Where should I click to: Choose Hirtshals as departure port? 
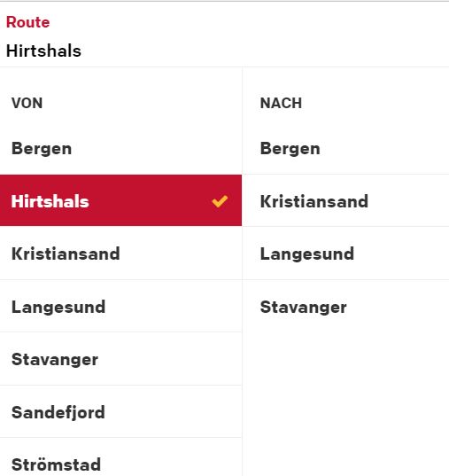120,200
